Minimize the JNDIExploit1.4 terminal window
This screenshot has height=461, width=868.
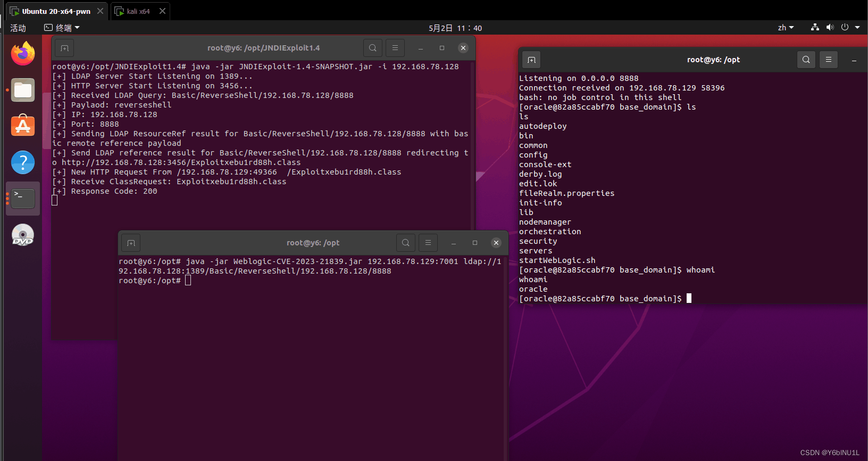pos(421,48)
